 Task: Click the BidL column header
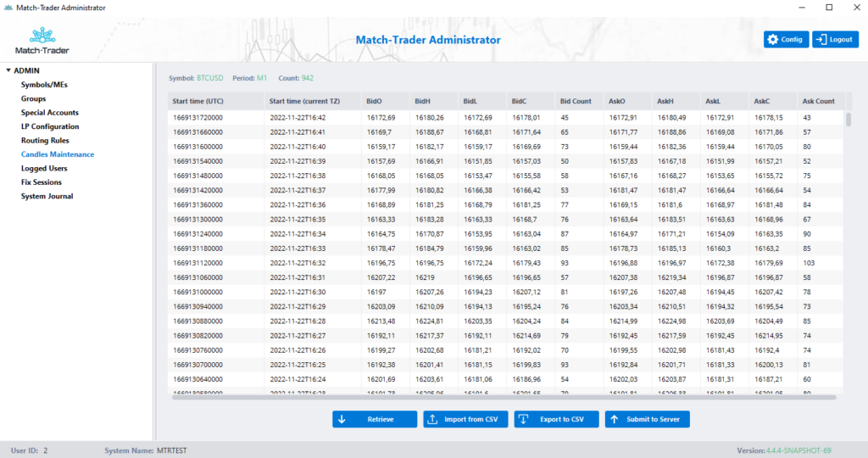[x=482, y=101]
